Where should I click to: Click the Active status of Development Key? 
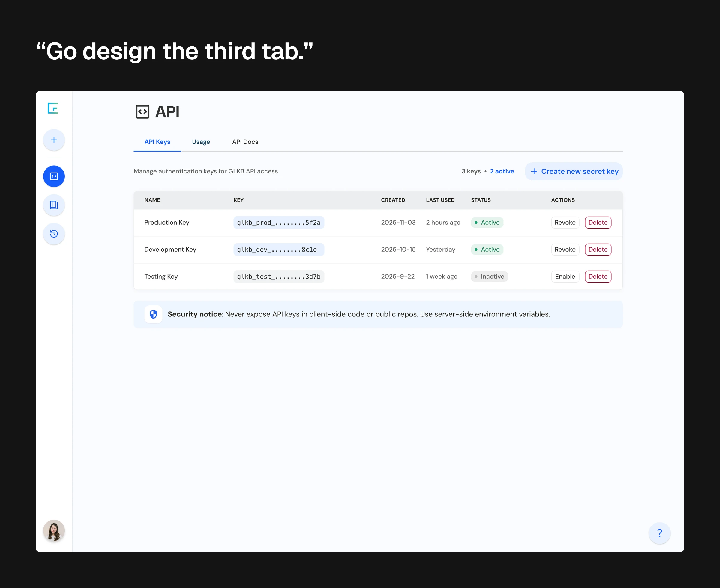pos(487,250)
